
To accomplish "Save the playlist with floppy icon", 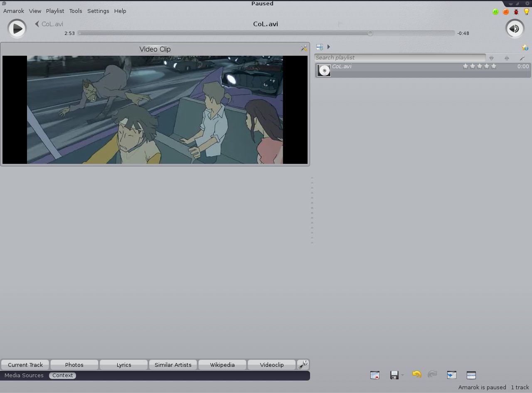I will 394,375.
